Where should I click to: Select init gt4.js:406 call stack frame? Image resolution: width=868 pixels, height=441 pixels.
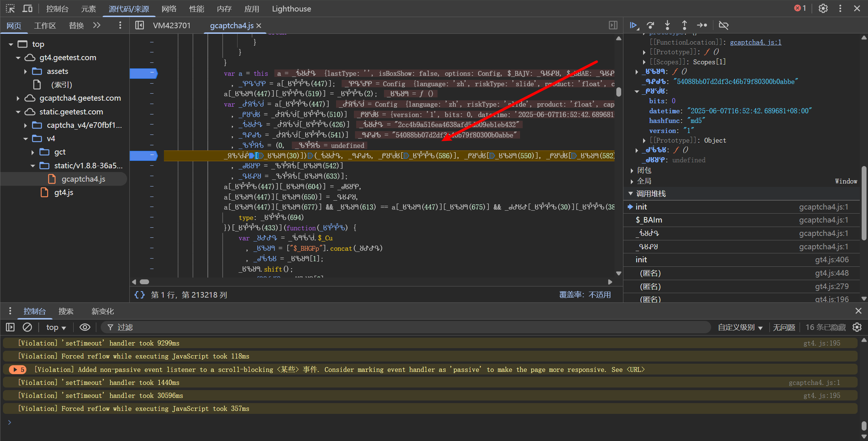[742, 260]
